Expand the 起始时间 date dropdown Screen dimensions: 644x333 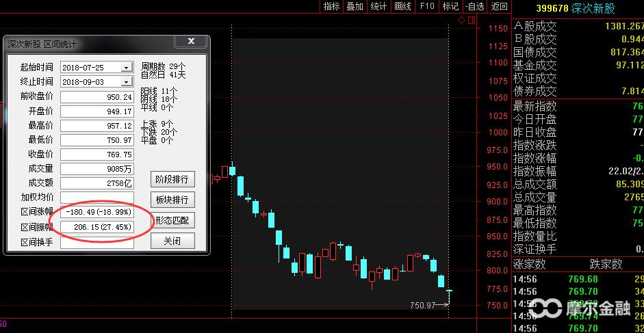coord(127,67)
